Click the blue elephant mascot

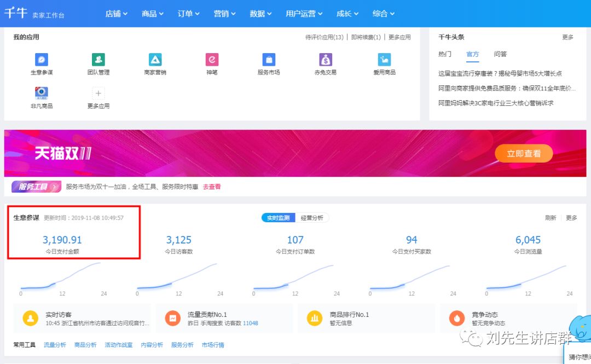(x=580, y=328)
